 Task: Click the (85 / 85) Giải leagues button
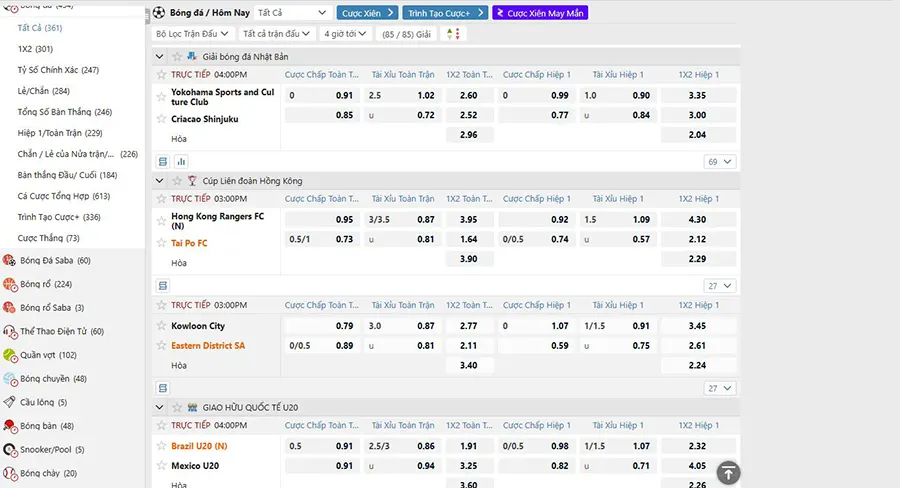pyautogui.click(x=406, y=34)
